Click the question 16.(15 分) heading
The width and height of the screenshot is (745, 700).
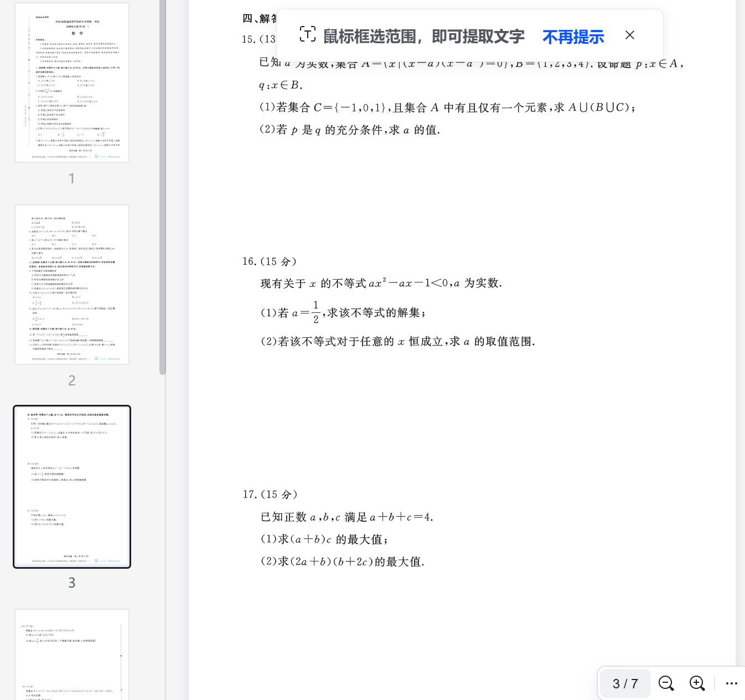click(x=270, y=261)
